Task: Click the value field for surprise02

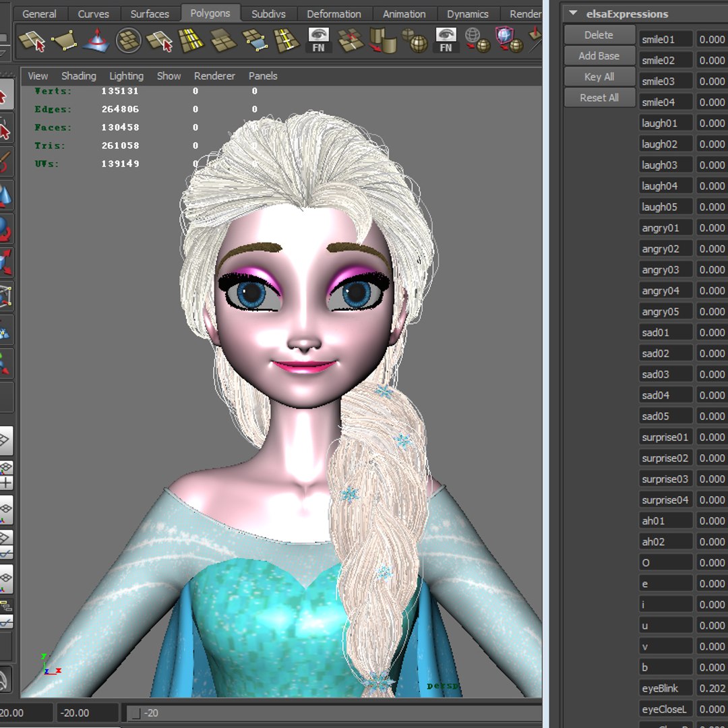Action: click(712, 458)
